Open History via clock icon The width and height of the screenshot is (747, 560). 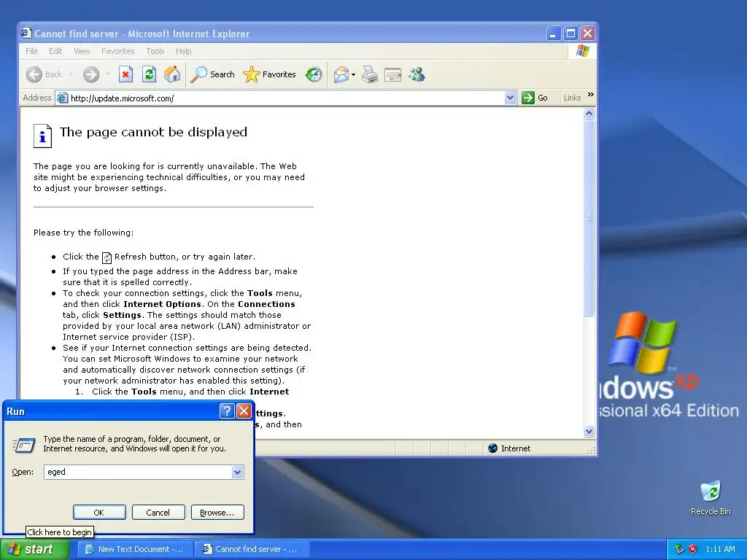(314, 74)
